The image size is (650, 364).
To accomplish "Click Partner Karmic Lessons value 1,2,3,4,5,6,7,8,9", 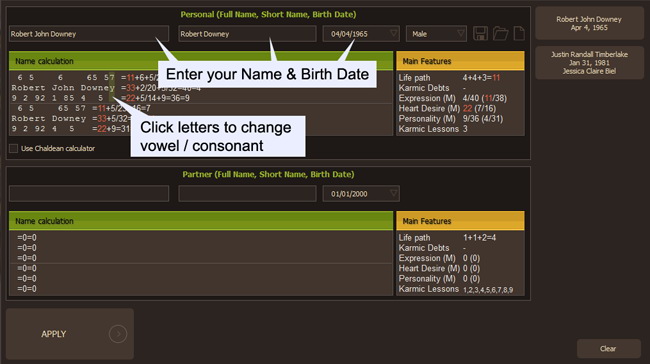I will pyautogui.click(x=488, y=289).
